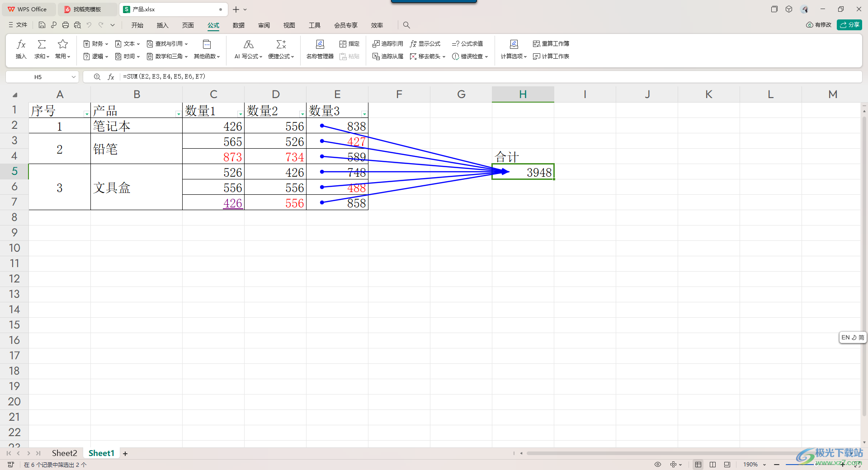The width and height of the screenshot is (868, 470).
Task: Expand the Name Box dropdown arrow
Action: click(x=73, y=77)
